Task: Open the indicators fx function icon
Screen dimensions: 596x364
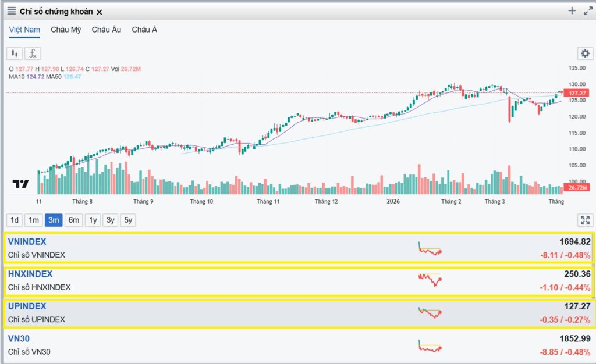Action: [33, 53]
